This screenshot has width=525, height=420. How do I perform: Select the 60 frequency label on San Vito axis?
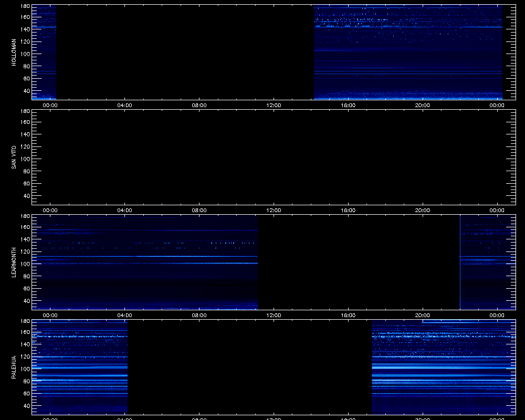click(x=27, y=184)
